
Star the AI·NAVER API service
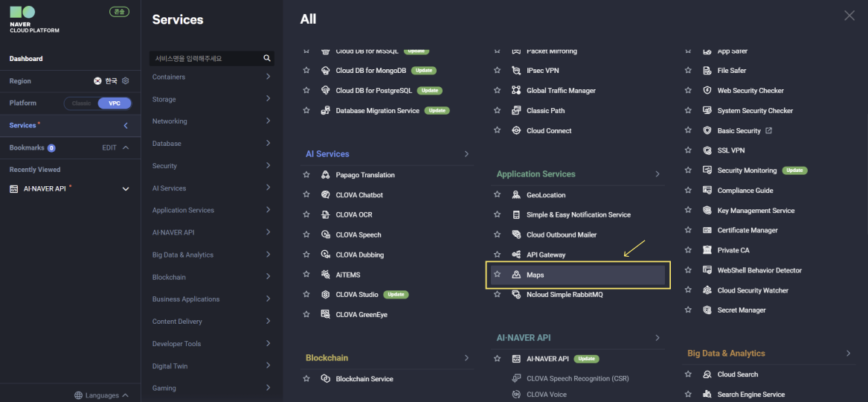point(497,359)
